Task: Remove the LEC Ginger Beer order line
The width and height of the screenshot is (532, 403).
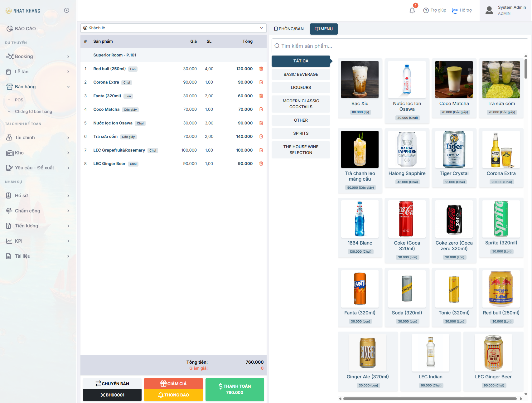Action: pyautogui.click(x=261, y=164)
